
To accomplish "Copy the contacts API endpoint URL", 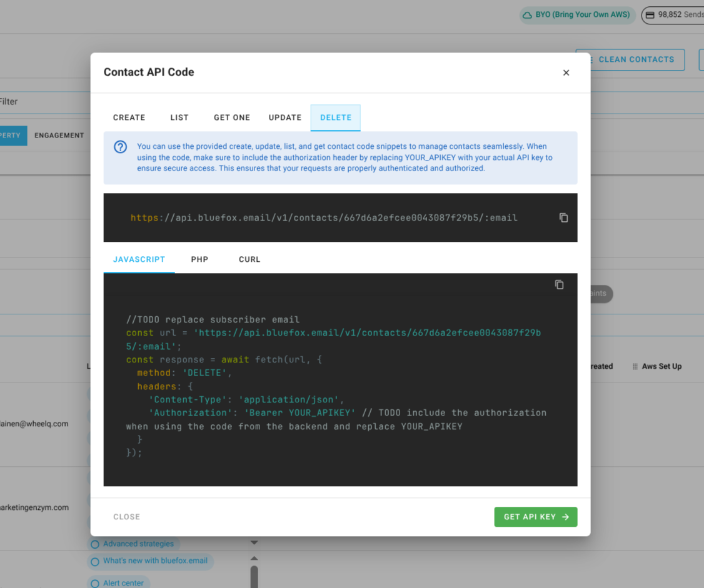I will pyautogui.click(x=563, y=217).
